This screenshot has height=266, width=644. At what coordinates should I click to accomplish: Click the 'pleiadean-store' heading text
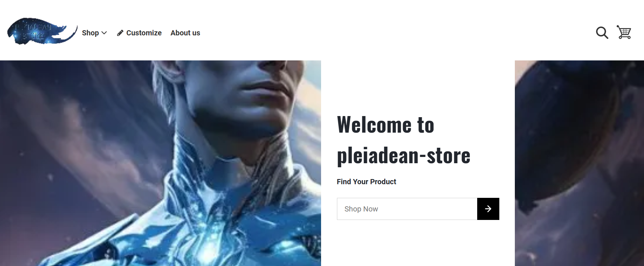pos(404,155)
